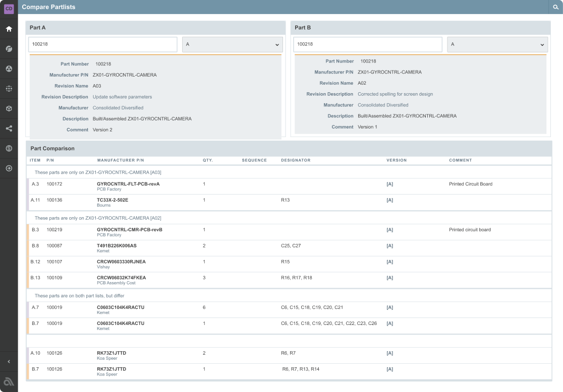Open the purple CD account badge
The image size is (563, 392).
[x=9, y=9]
